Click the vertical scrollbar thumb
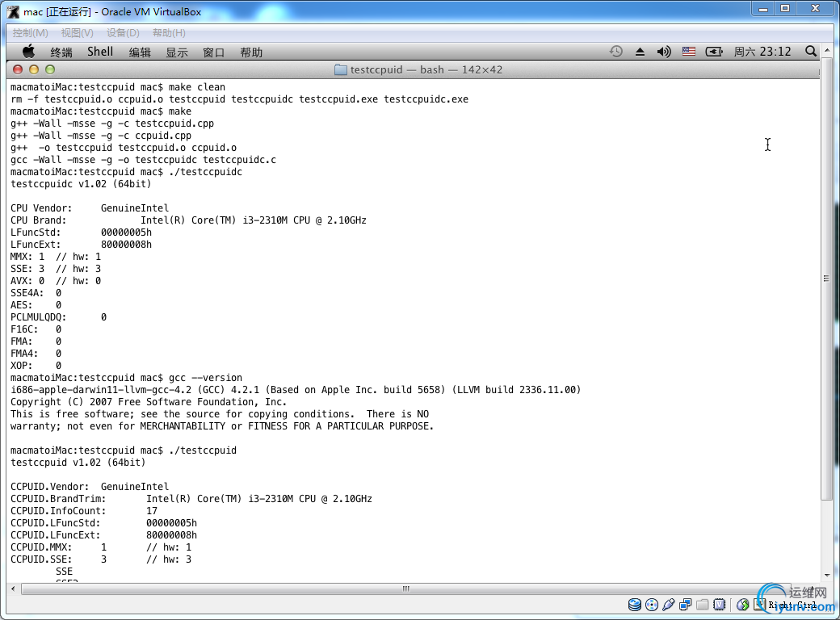The height and width of the screenshot is (620, 840). coord(826,279)
